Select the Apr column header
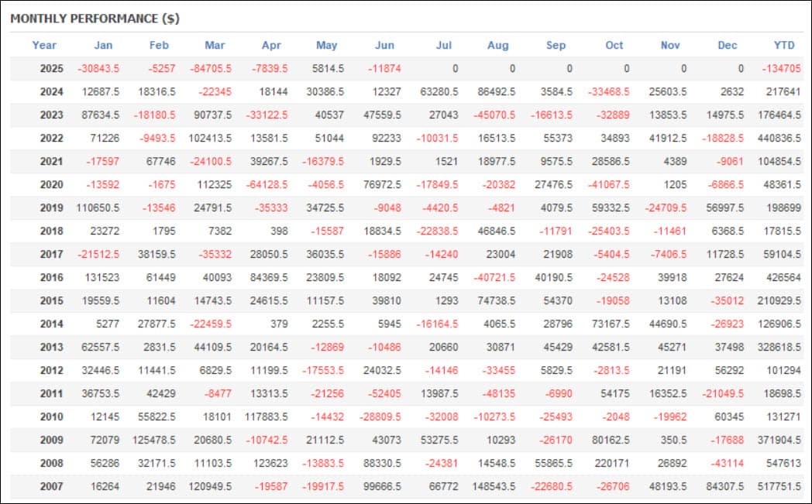812x504 pixels. pos(271,45)
